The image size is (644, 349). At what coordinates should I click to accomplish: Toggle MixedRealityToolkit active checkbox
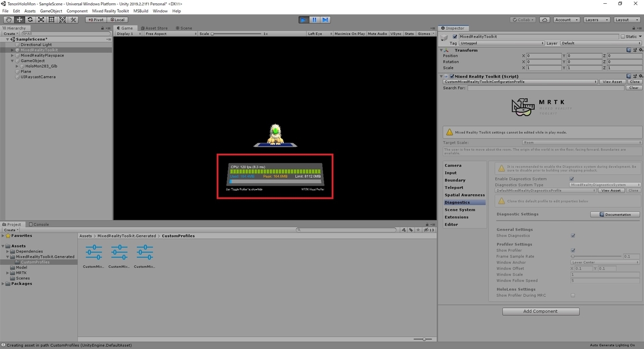pyautogui.click(x=455, y=37)
